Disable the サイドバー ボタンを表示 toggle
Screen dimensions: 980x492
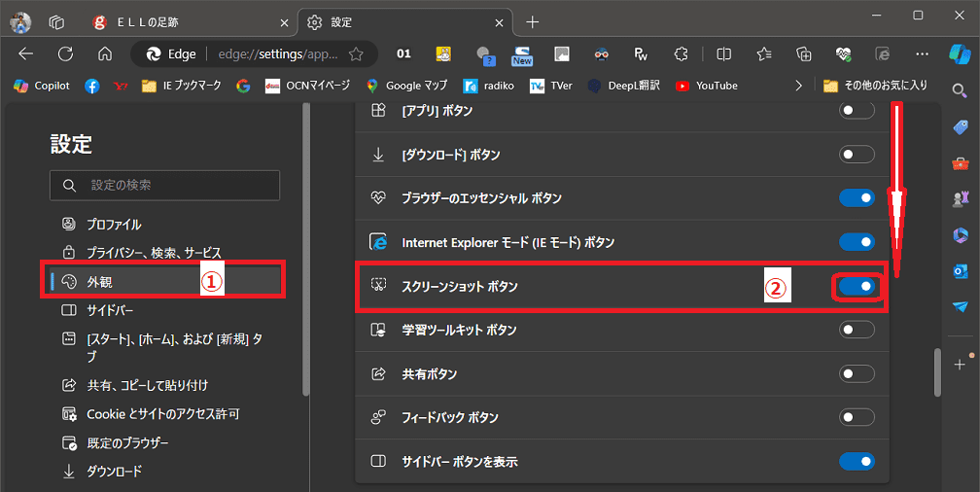[x=857, y=461]
